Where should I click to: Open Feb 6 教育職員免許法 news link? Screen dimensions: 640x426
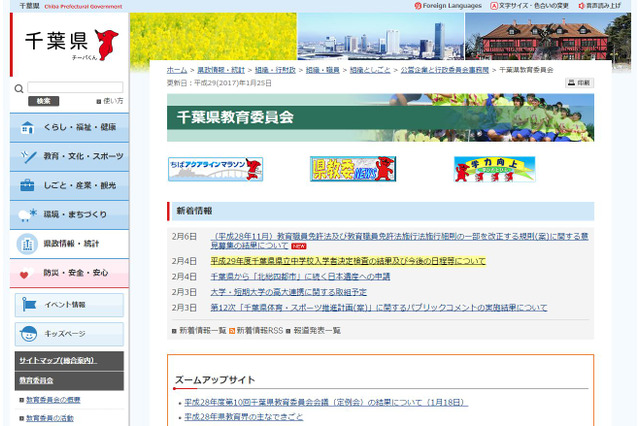click(400, 241)
